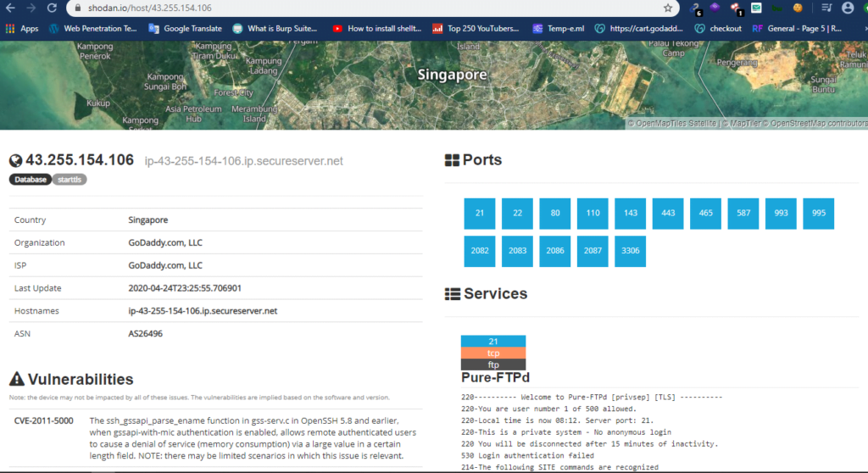
Task: Click the CVE-2011-5000 entry
Action: pos(44,421)
